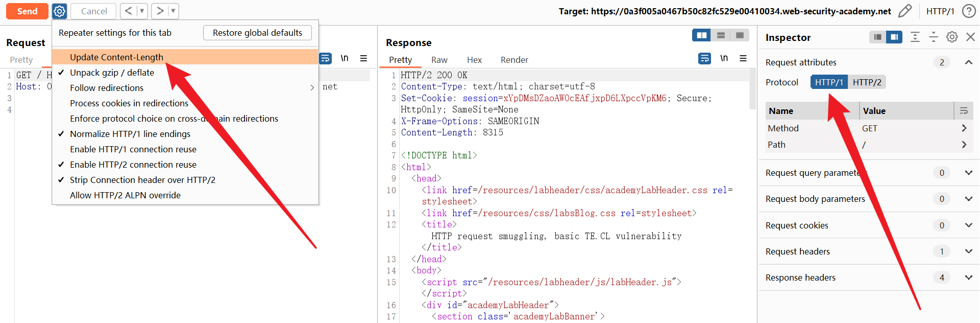
Task: Show non-printable characters in Response
Action: point(724,59)
